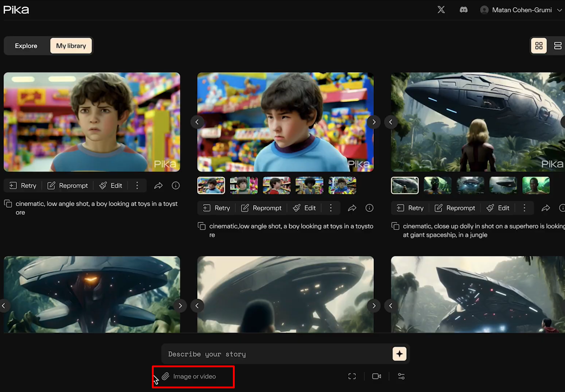This screenshot has width=565, height=392.
Task: Switch to the My library tab
Action: coord(71,45)
